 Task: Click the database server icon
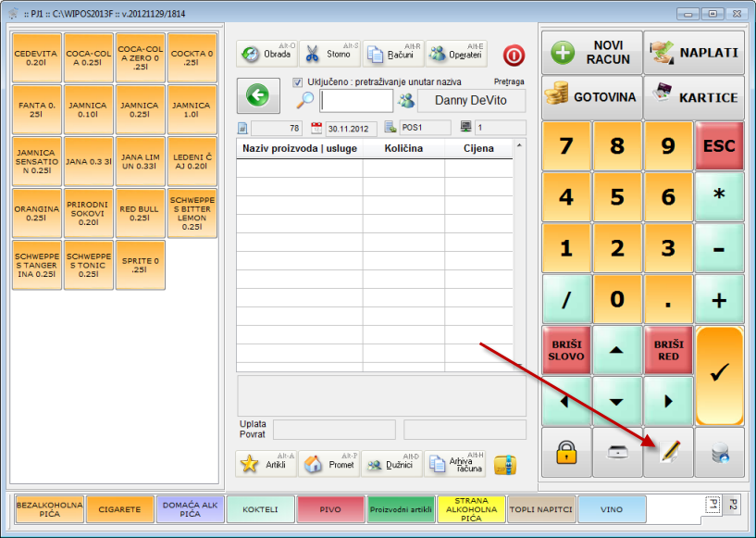[x=719, y=452]
